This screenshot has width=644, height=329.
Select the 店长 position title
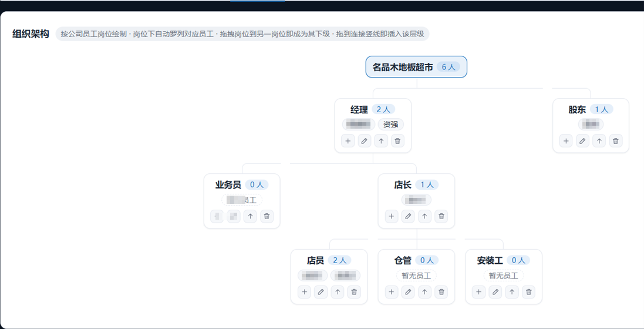pos(403,185)
